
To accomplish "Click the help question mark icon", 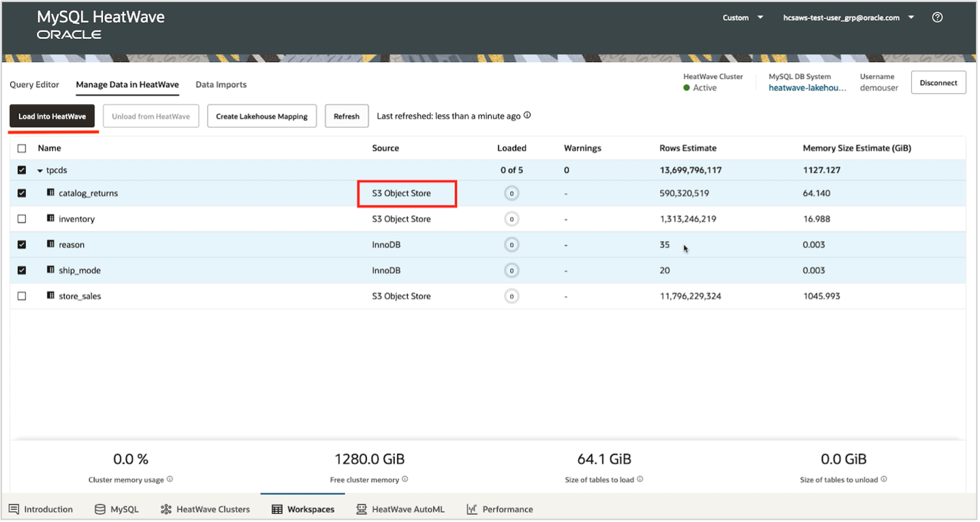I will tap(937, 17).
